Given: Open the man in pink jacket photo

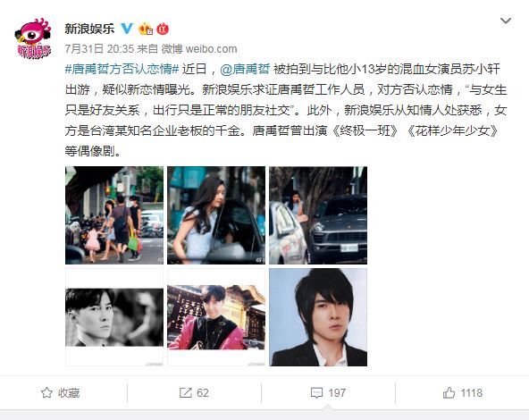Looking at the screenshot, I should click(216, 317).
